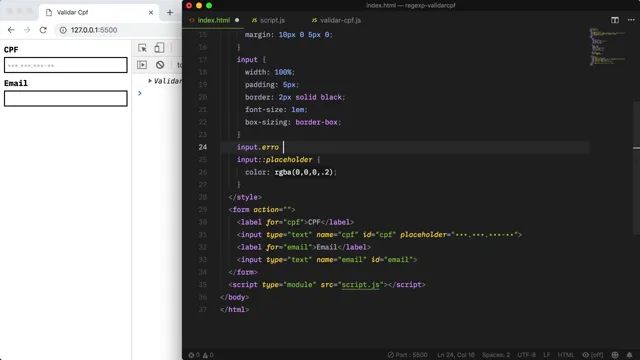The width and height of the screenshot is (640, 360).
Task: Click the input::placeholder selector
Action: (274, 160)
